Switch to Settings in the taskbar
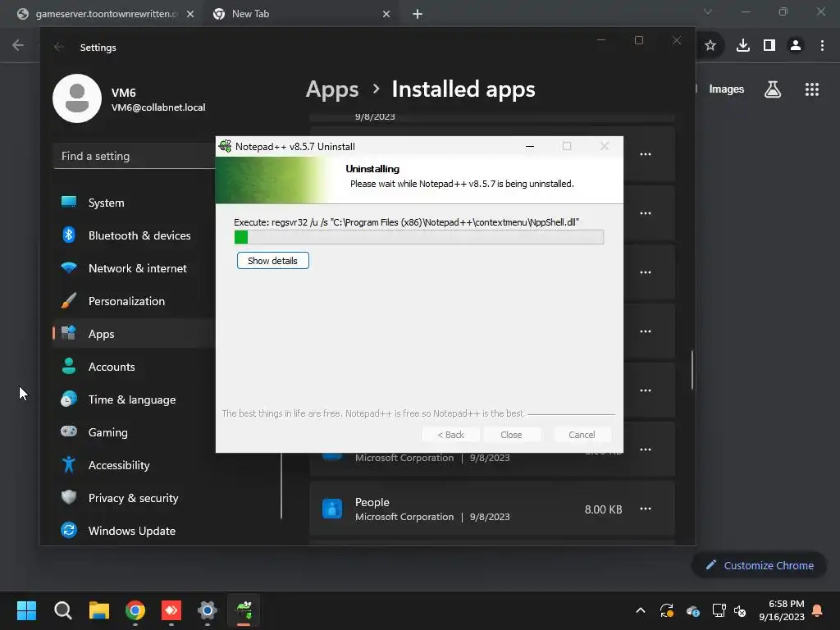The image size is (840, 630). click(x=208, y=610)
